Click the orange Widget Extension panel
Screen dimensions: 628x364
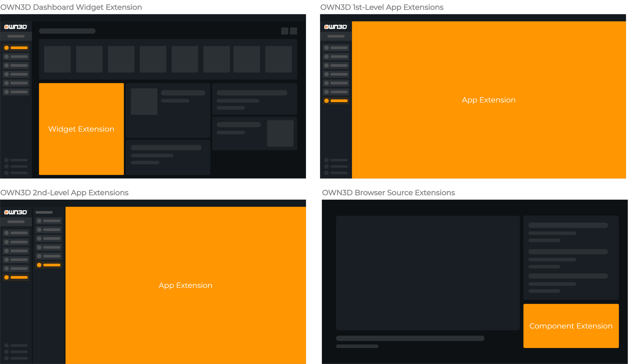[81, 129]
